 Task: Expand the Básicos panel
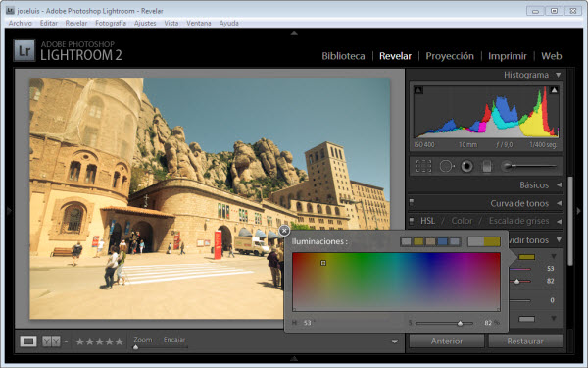coord(560,184)
